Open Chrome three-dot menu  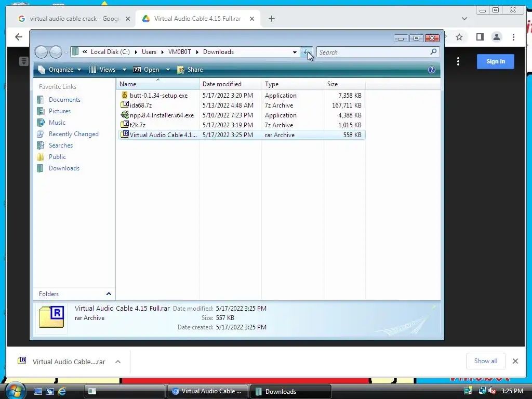point(513,37)
